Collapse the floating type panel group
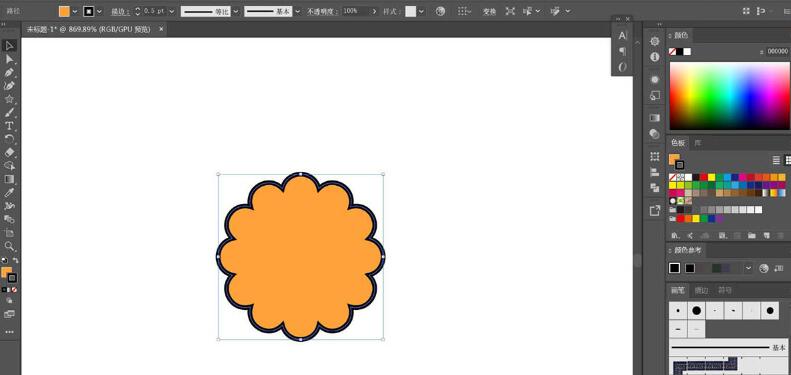 619,19
